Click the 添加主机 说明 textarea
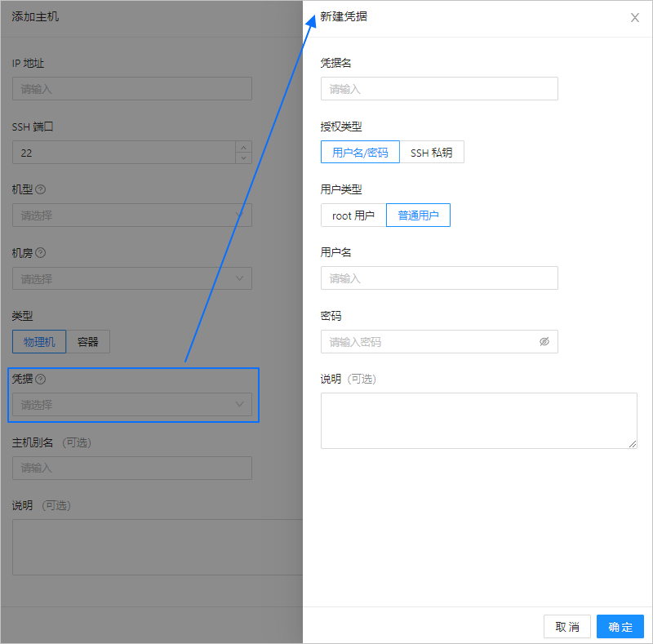Image resolution: width=653 pixels, height=644 pixels. click(158, 548)
